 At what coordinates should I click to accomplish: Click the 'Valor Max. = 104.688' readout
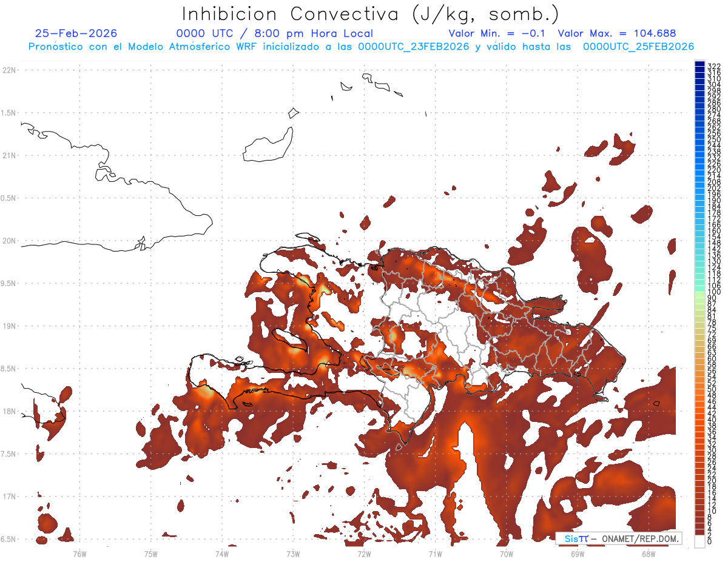point(616,33)
